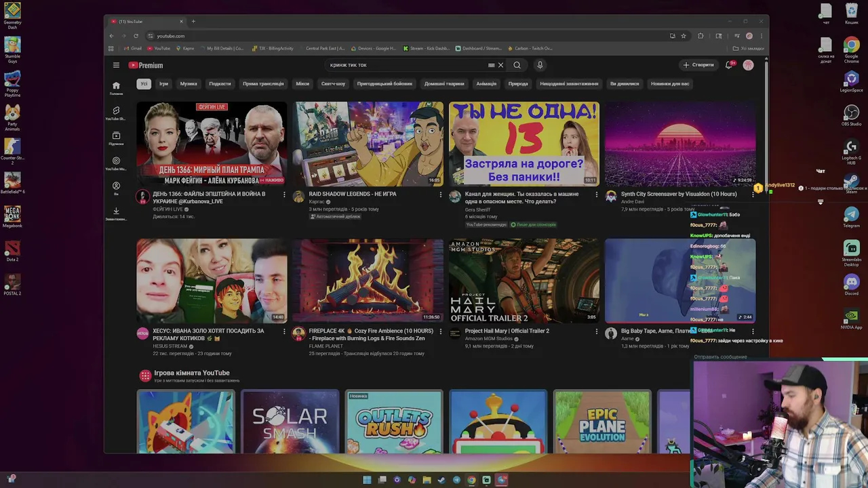This screenshot has width=868, height=488.
Task: Select the 'Ігри' filter chip
Action: (x=163, y=83)
